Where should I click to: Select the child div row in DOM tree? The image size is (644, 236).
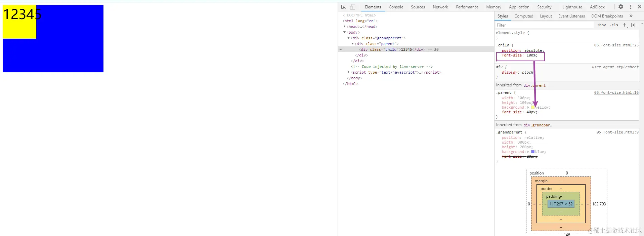(416, 49)
